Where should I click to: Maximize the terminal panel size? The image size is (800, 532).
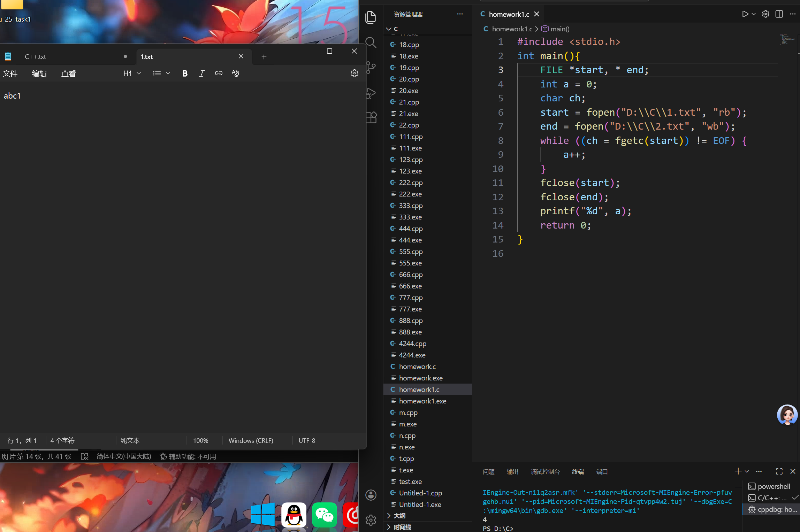point(779,471)
